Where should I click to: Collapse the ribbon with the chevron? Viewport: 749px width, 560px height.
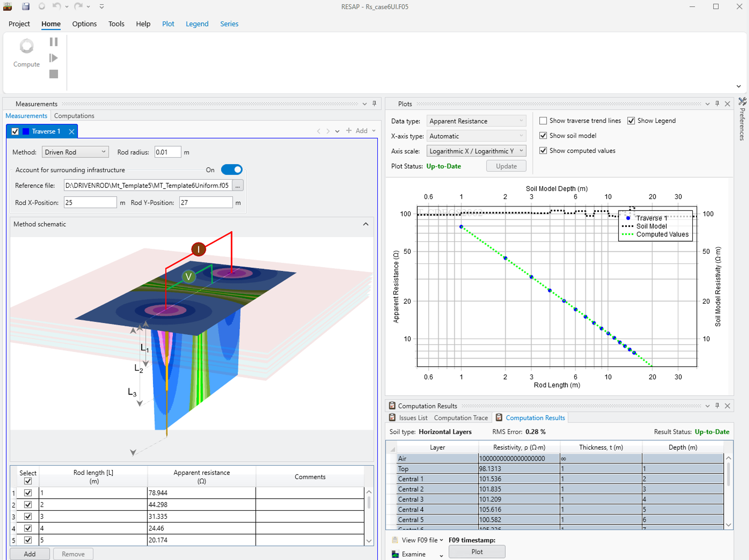click(x=739, y=86)
